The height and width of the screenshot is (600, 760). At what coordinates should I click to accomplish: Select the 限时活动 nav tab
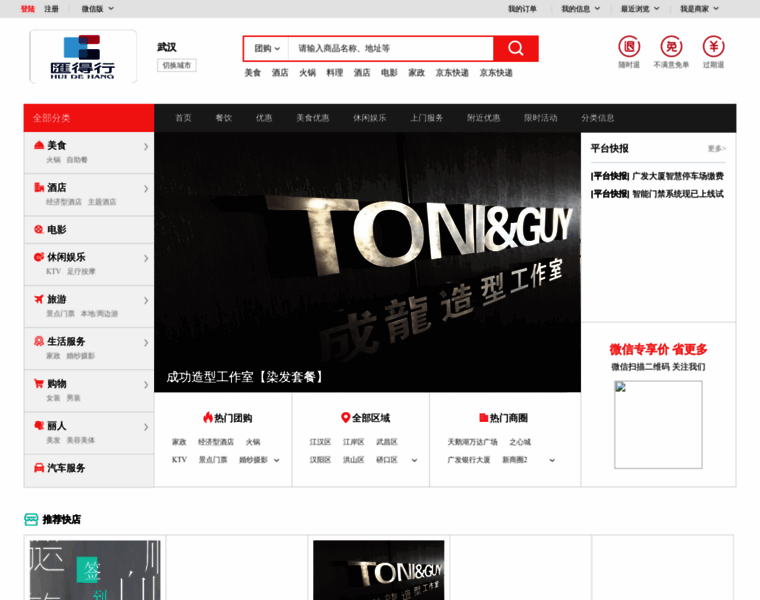[540, 118]
